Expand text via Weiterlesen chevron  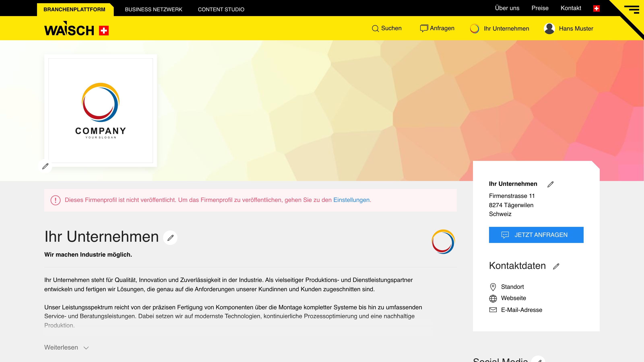(86, 348)
